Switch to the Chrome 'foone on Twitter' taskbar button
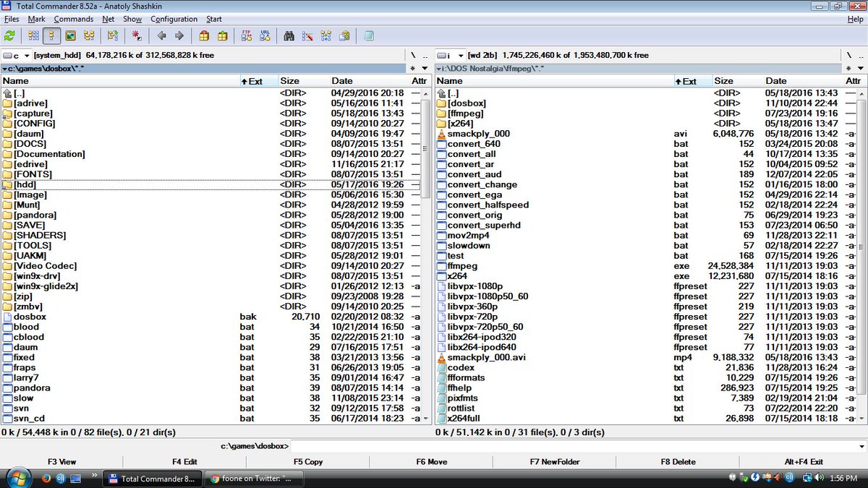This screenshot has width=868, height=488. (x=255, y=478)
